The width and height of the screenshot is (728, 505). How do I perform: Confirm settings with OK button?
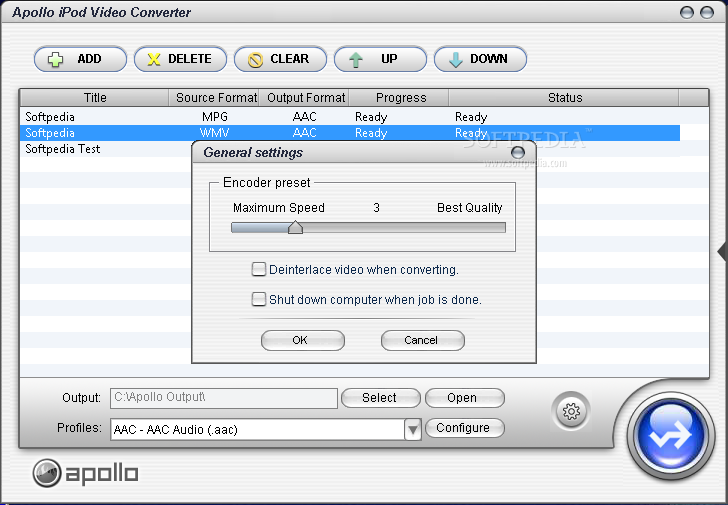point(303,340)
